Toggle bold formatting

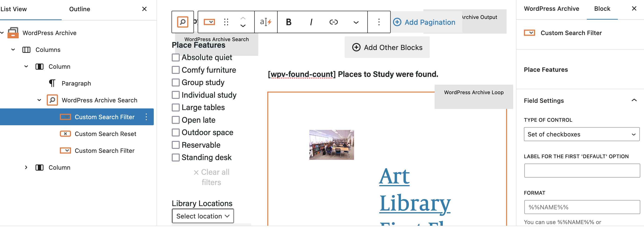(x=289, y=22)
